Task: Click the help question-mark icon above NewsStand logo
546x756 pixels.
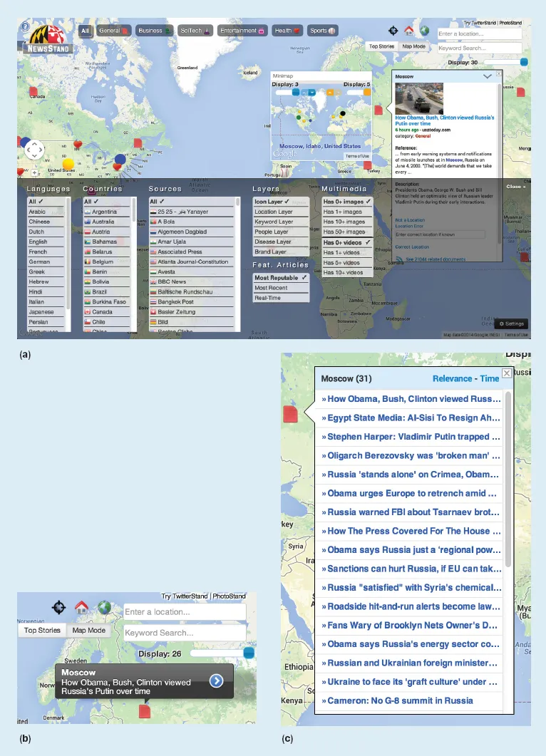Action: tap(25, 26)
